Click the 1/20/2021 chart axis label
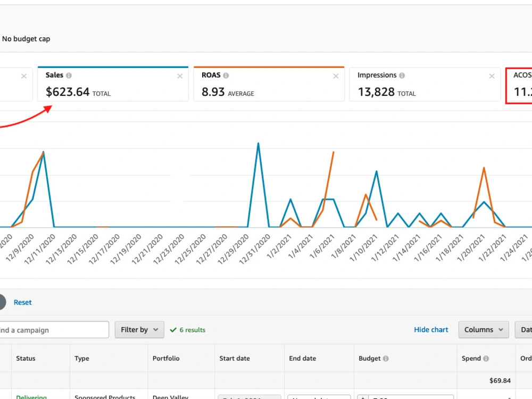This screenshot has height=399, width=532. [471, 248]
